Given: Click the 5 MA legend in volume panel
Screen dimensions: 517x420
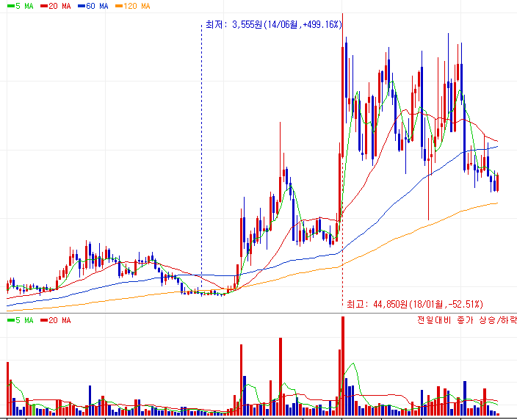Looking at the screenshot, I should point(20,320).
